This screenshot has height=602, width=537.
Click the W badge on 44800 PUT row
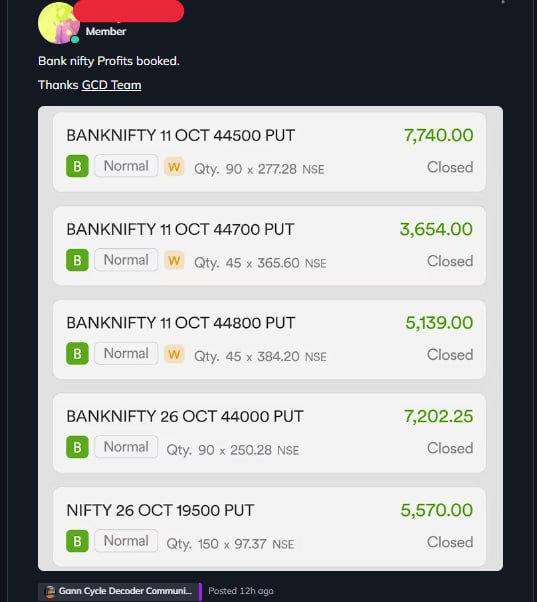point(174,354)
